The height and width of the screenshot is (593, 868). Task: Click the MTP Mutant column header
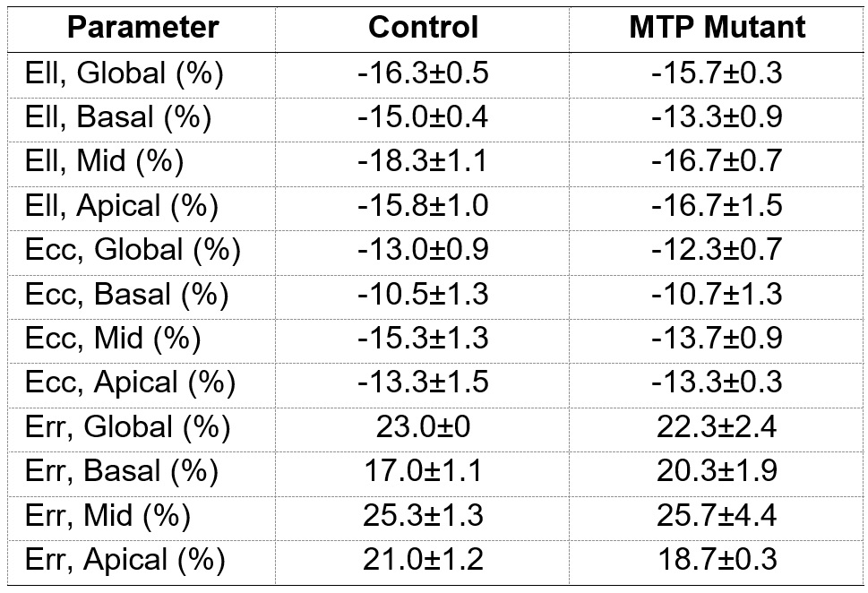717,27
